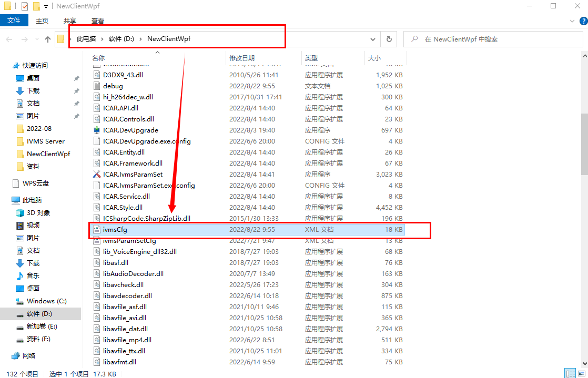Click the ICAR.IvmsParamSet application icon
588x378 pixels.
(x=97, y=175)
